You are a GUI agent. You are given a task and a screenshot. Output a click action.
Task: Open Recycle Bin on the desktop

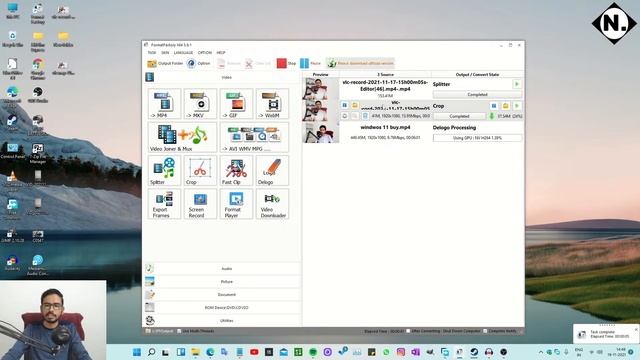tap(12, 39)
